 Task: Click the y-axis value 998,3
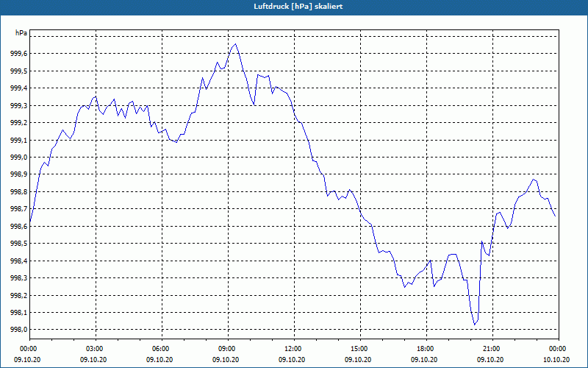(19, 278)
